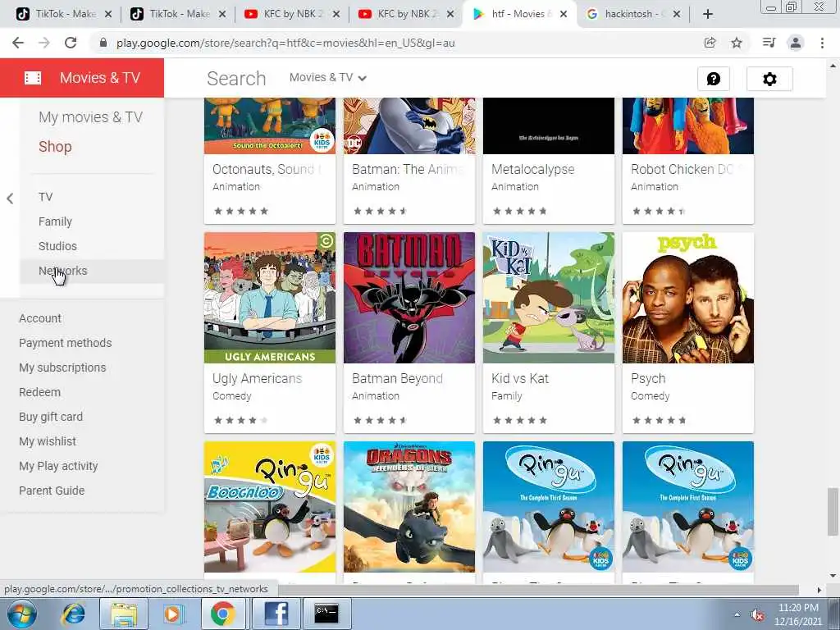This screenshot has width=840, height=630.
Task: Open the Family category
Action: 55,221
